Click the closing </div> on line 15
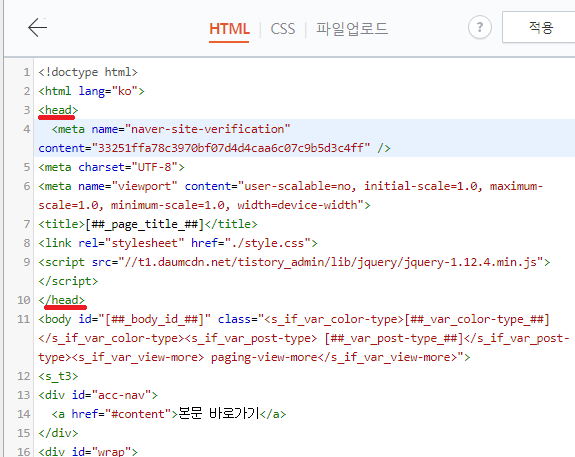The image size is (575, 457). click(x=58, y=433)
